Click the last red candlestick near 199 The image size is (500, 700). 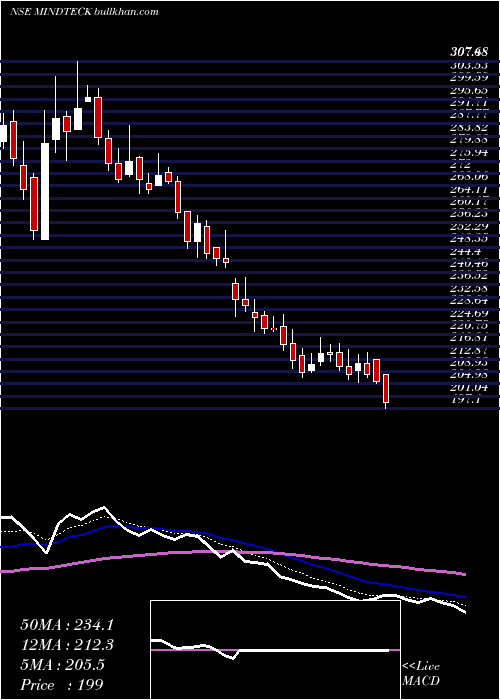pyautogui.click(x=386, y=388)
